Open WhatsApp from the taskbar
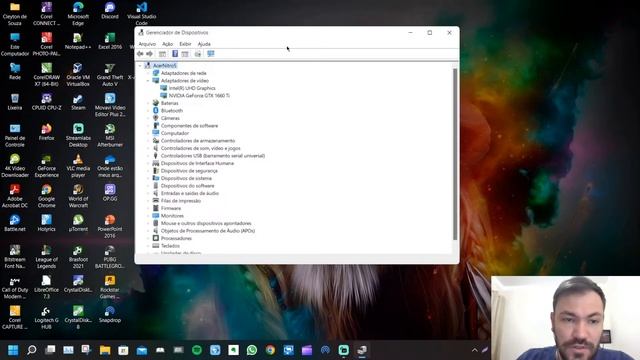The image size is (640, 360). click(x=252, y=350)
